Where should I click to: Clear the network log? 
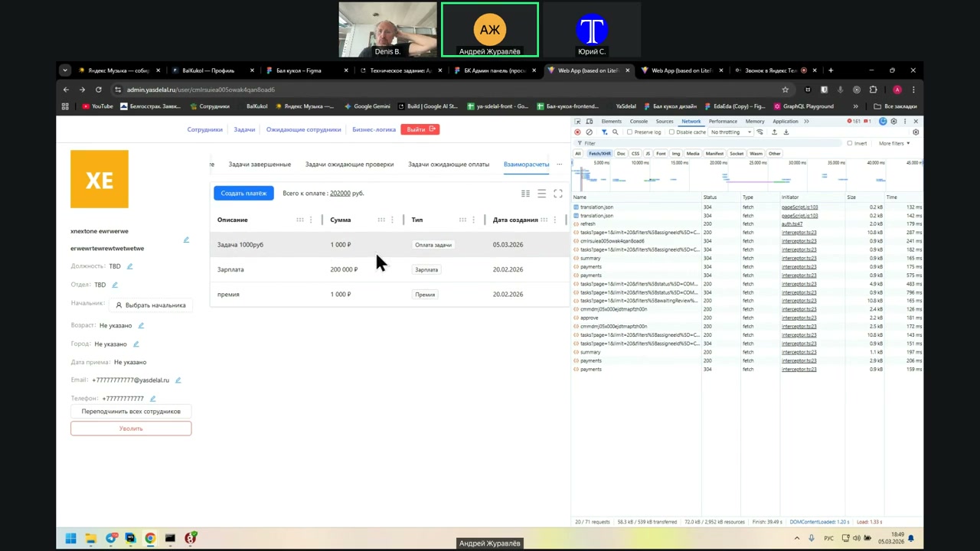588,132
